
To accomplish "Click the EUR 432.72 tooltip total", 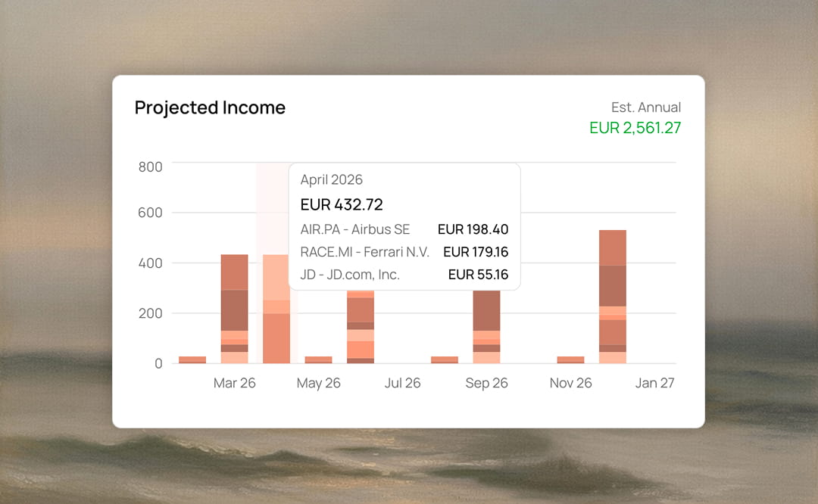I will 342,204.
